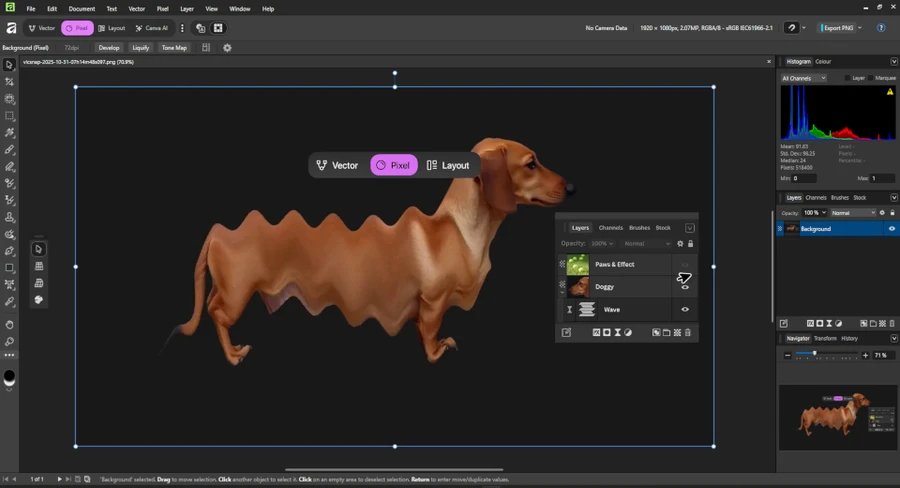Click the Tone Map button

point(174,47)
